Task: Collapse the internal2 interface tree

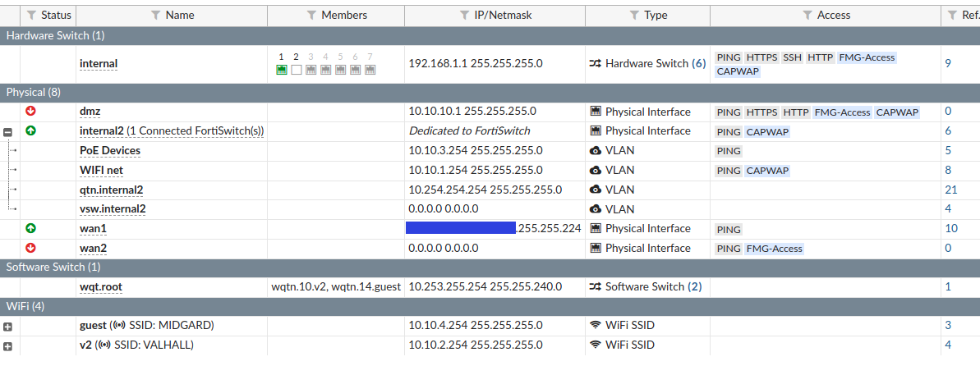Action: click(8, 131)
